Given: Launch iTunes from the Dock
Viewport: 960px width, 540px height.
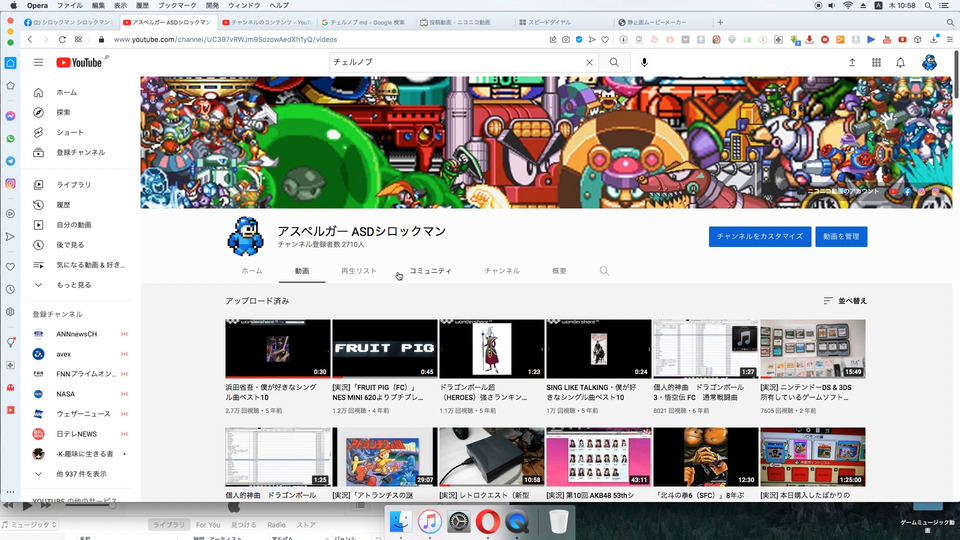Looking at the screenshot, I should point(430,522).
